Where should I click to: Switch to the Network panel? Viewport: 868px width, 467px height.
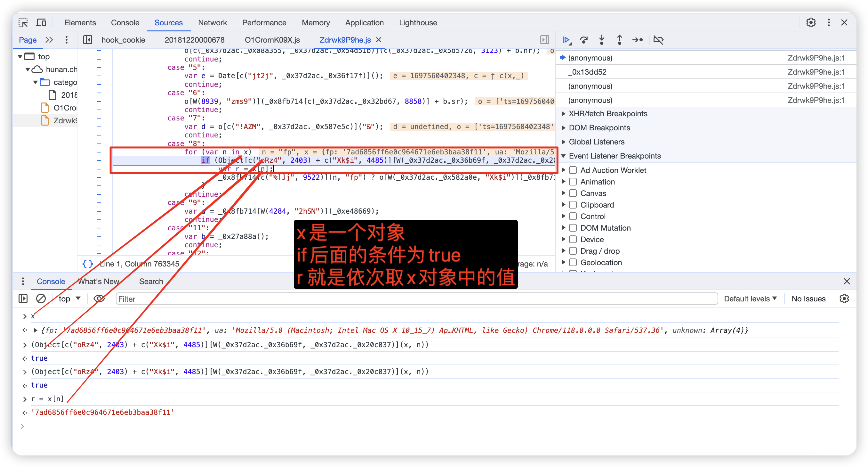click(213, 23)
